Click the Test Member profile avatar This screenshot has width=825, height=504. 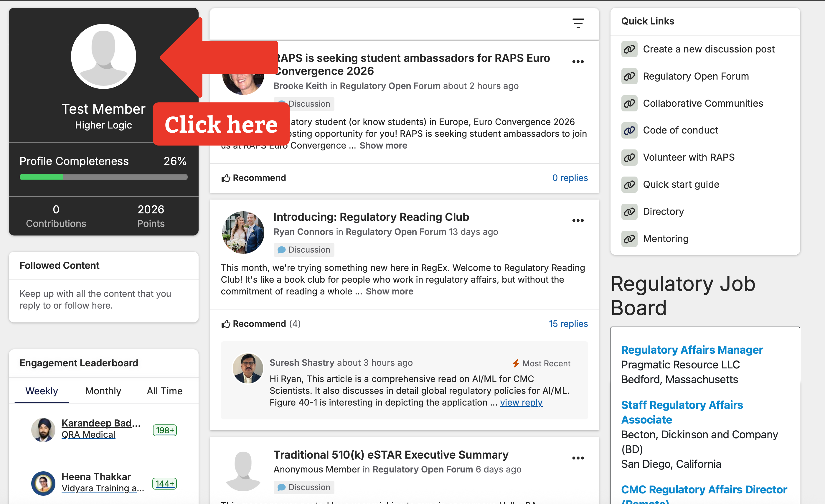[103, 56]
